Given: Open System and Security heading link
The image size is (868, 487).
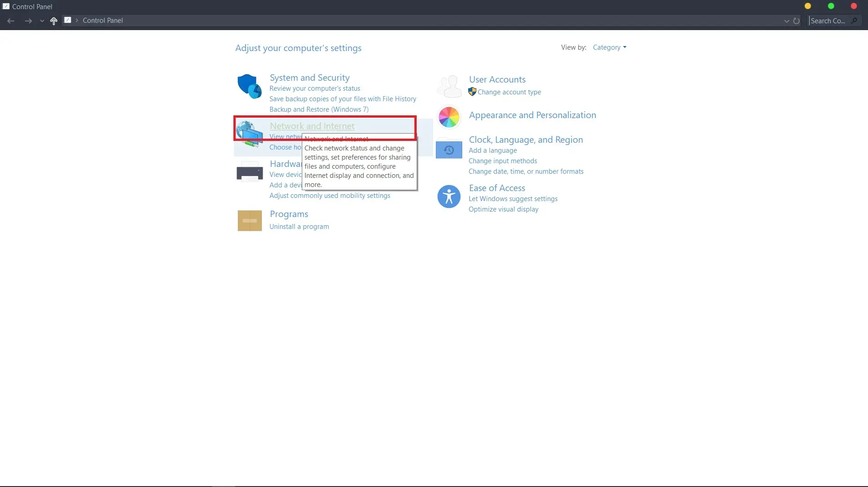Looking at the screenshot, I should [310, 78].
